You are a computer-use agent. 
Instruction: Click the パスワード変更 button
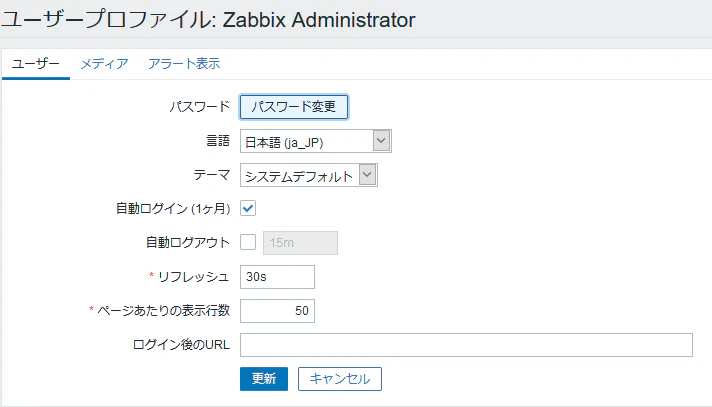[294, 107]
